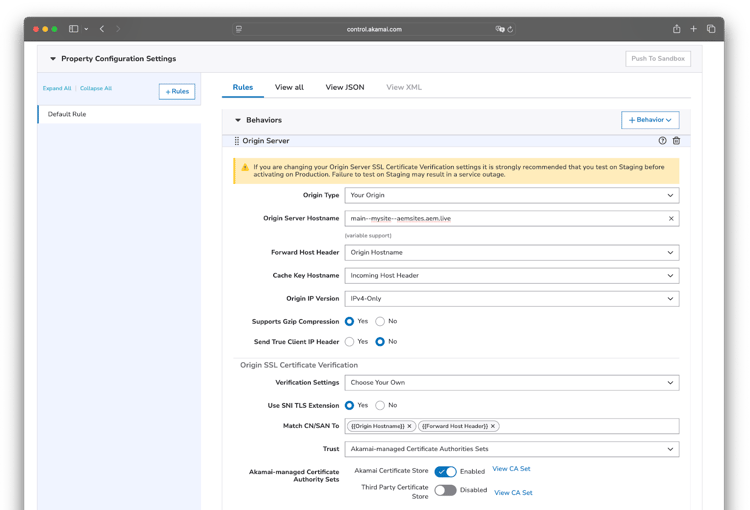Open the Verification Settings dropdown
The height and width of the screenshot is (510, 750).
point(512,383)
